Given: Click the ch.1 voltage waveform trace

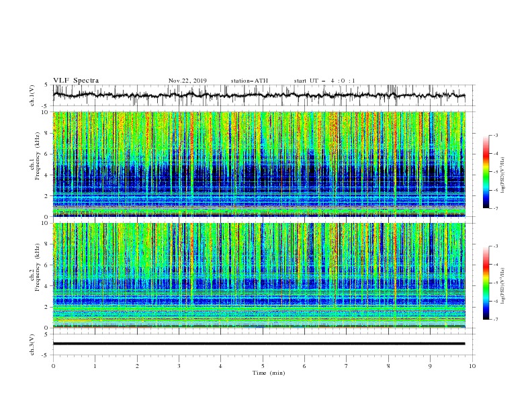Looking at the screenshot, I should click(259, 95).
